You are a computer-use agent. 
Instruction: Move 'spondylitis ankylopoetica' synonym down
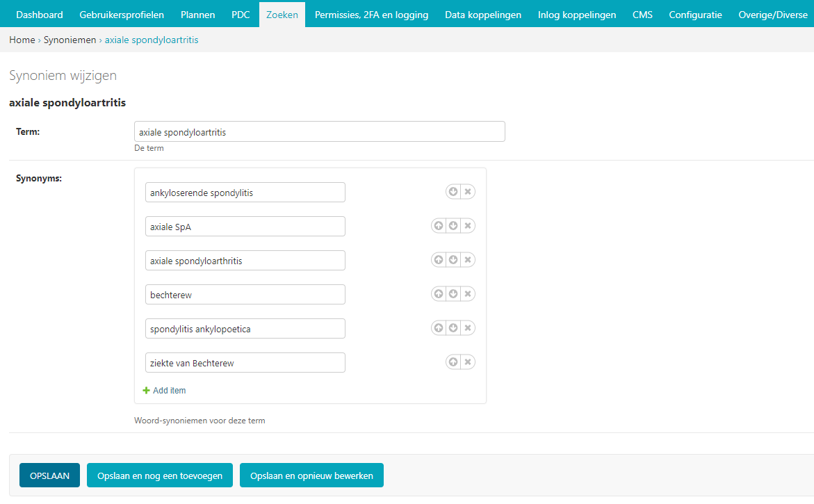point(453,328)
